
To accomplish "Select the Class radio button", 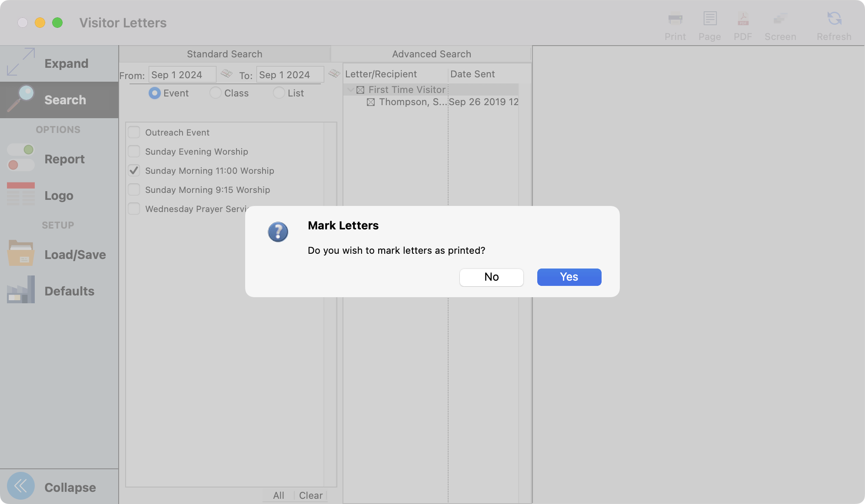I will point(216,93).
